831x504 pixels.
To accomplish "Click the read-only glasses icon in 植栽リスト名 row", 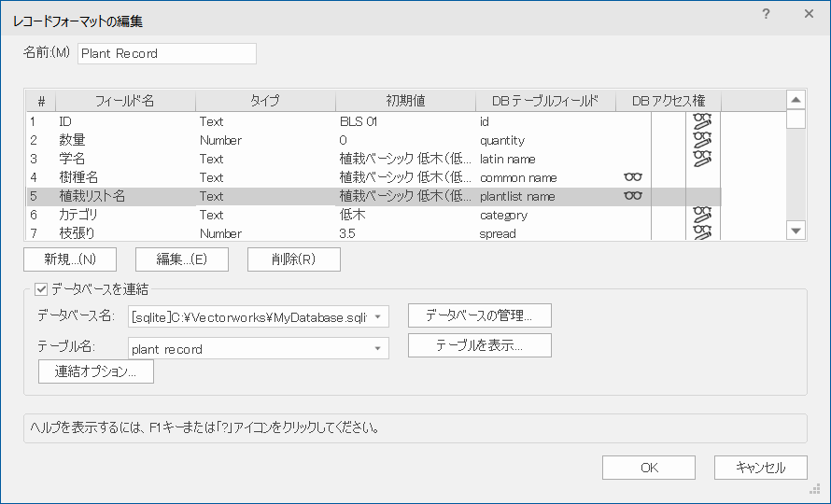I will tap(633, 196).
